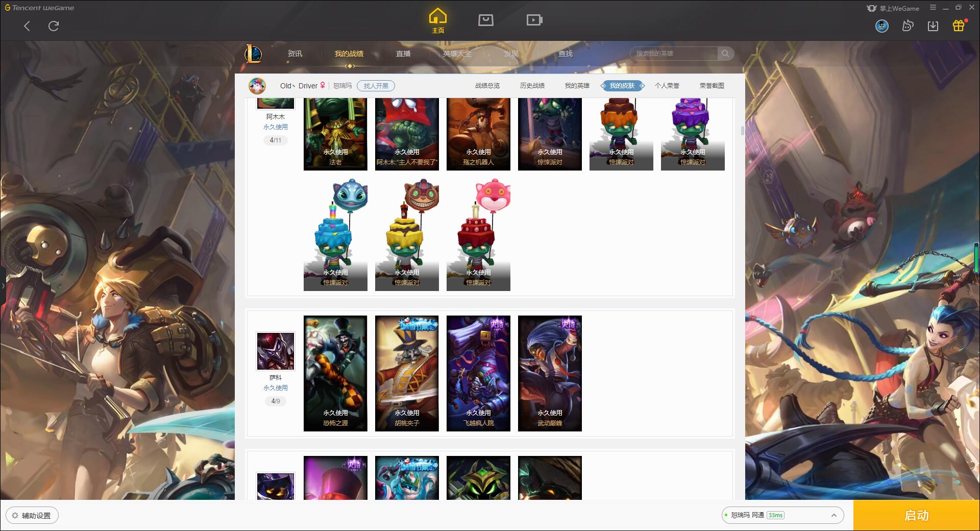The width and height of the screenshot is (980, 531).
Task: Select the 武动巅峰 Shaco skin card
Action: coord(550,373)
